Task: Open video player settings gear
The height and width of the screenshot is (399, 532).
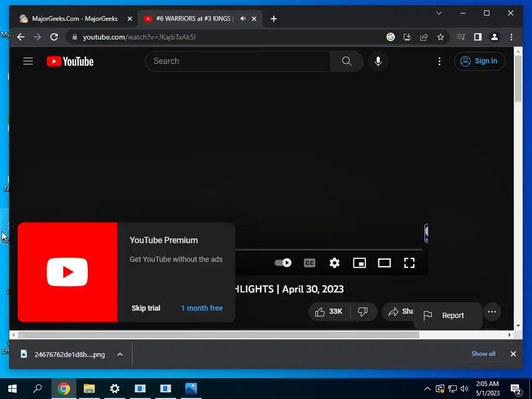Action: click(335, 263)
